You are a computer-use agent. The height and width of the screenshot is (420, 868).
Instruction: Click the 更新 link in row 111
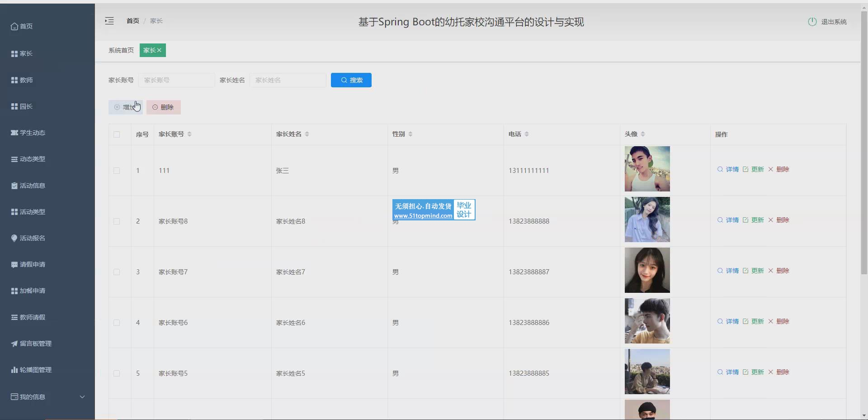pos(757,169)
